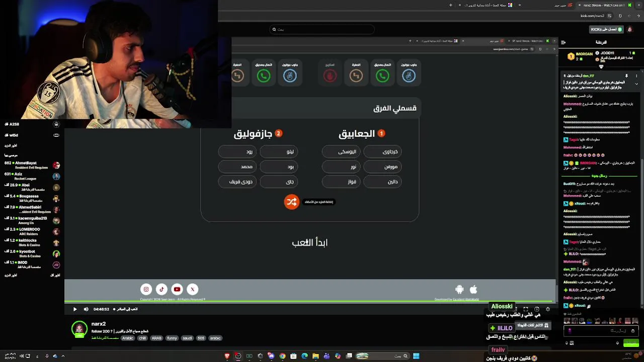Click the '505' stream tag
This screenshot has width=644, height=362.
[x=201, y=338]
